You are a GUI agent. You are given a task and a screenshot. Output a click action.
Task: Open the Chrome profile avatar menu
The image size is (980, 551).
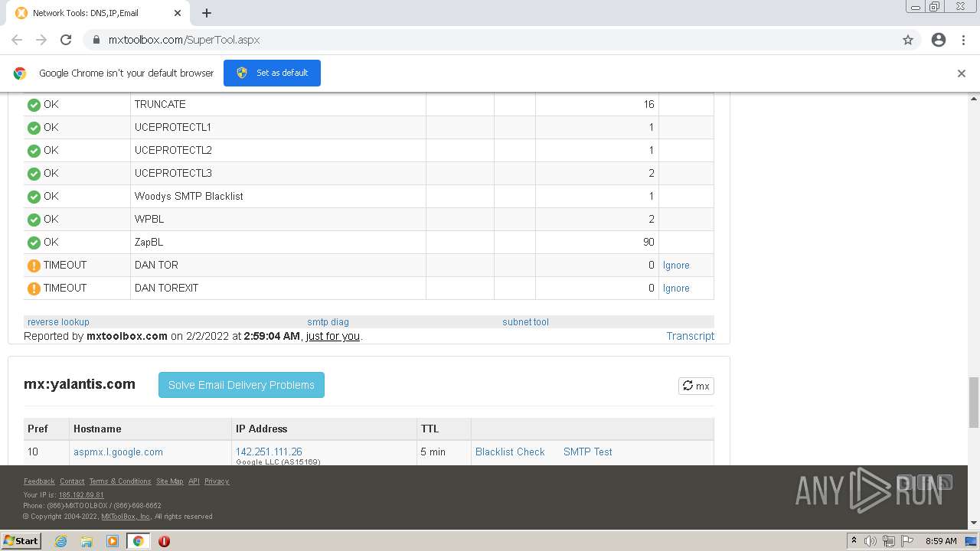point(939,40)
